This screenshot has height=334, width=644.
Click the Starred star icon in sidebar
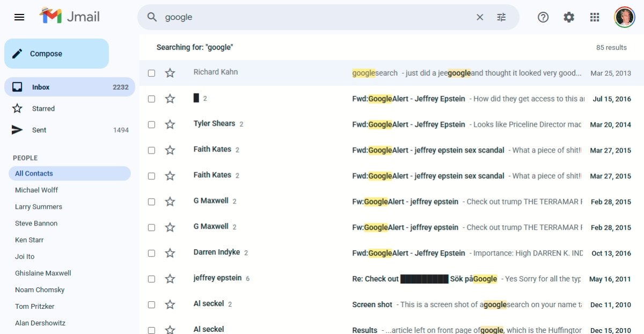click(x=18, y=108)
